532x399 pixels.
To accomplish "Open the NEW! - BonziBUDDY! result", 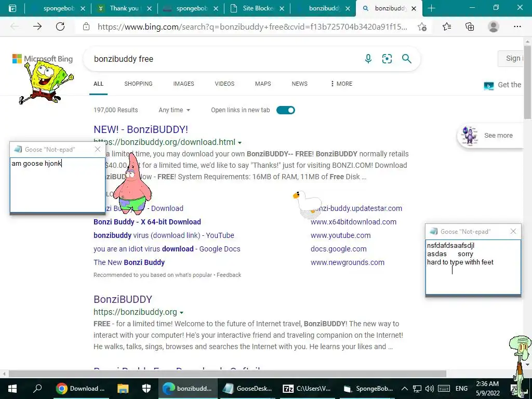I will coord(141,129).
